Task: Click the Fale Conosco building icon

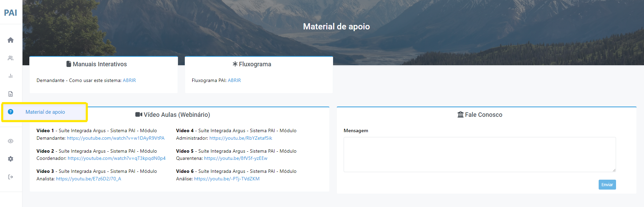Action: click(460, 114)
